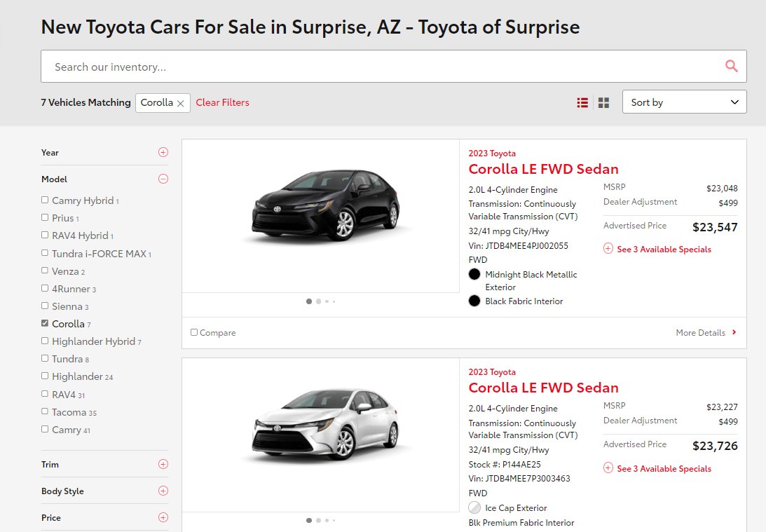Image resolution: width=766 pixels, height=532 pixels.
Task: Open the Sort by dropdown
Action: [x=685, y=102]
